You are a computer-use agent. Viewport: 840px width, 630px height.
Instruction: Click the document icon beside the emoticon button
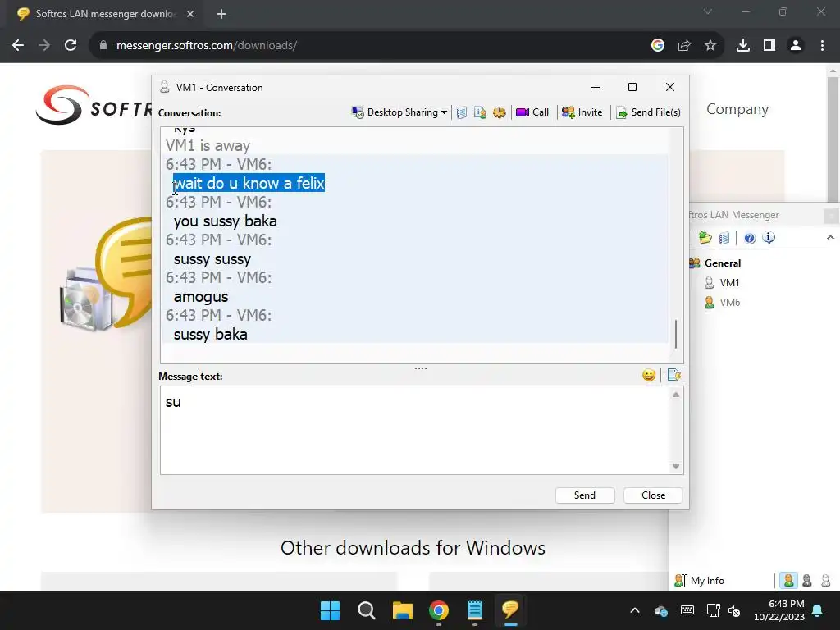[x=674, y=375]
